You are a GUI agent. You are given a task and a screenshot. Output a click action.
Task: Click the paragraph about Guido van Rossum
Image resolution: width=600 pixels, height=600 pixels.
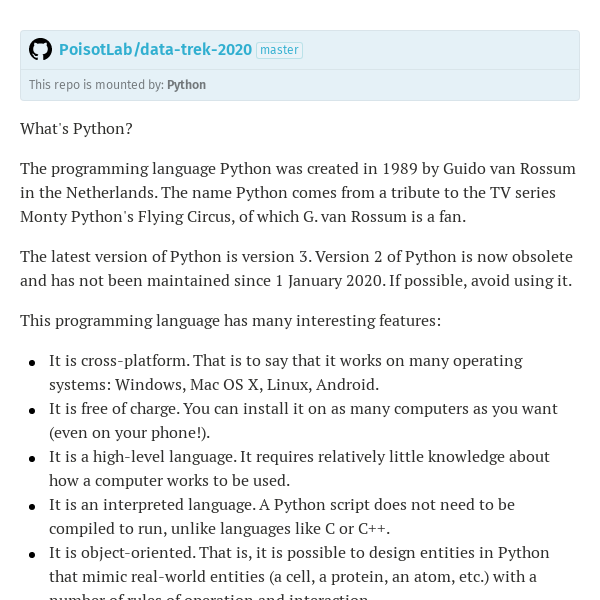point(298,192)
